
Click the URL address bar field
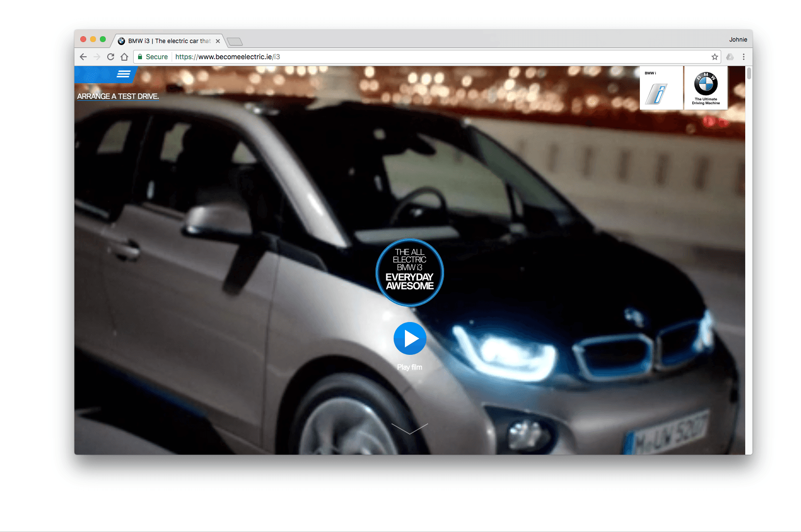click(x=427, y=57)
